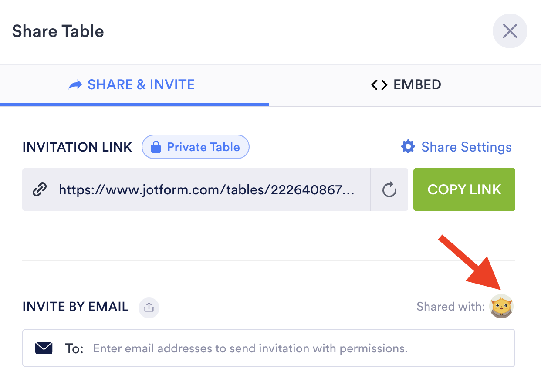The image size is (541, 392).
Task: Click the upload icon beside Invite by Email
Action: pyautogui.click(x=149, y=307)
